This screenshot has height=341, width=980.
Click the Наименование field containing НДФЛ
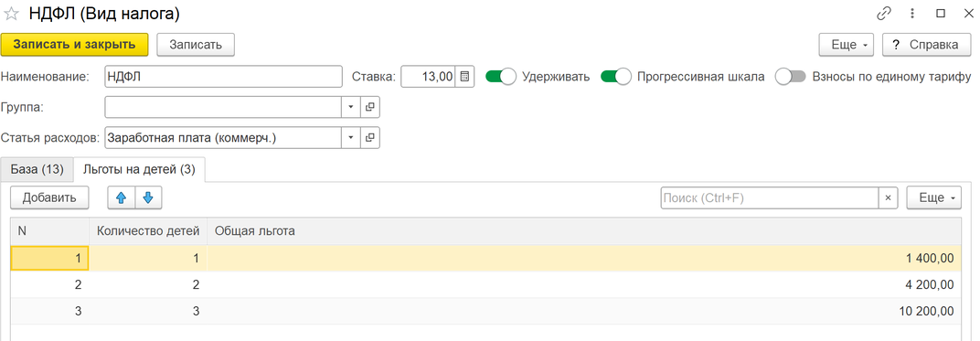[224, 77]
